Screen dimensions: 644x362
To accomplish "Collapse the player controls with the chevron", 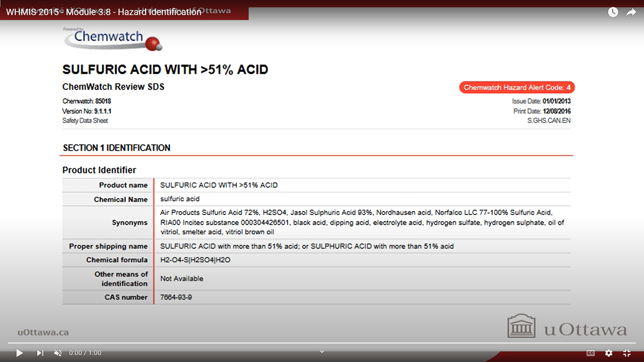I will click(321, 351).
